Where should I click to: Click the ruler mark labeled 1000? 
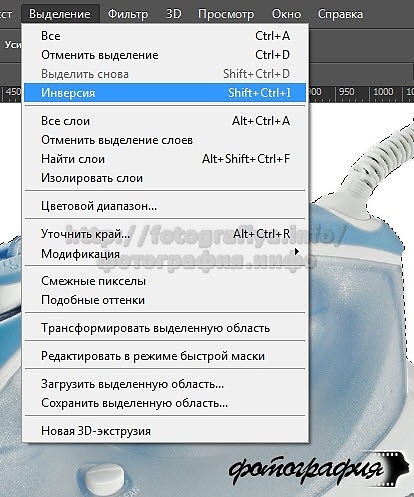click(x=383, y=91)
